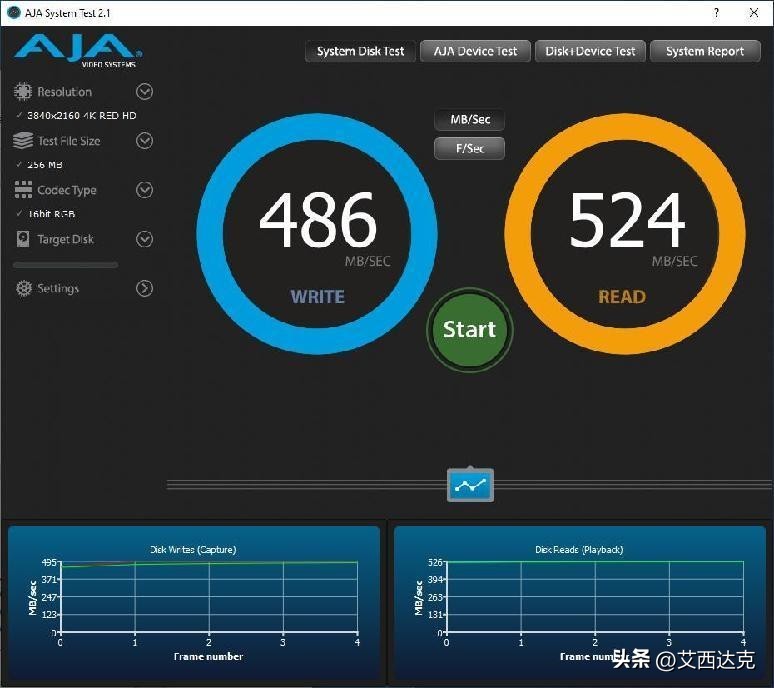Open the System Report tab
The height and width of the screenshot is (688, 774).
point(705,51)
